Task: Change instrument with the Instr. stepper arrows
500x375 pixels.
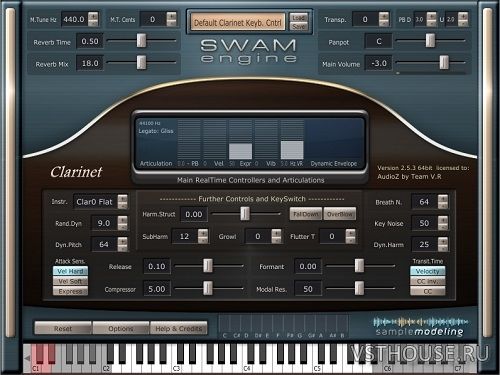Action: pos(122,202)
